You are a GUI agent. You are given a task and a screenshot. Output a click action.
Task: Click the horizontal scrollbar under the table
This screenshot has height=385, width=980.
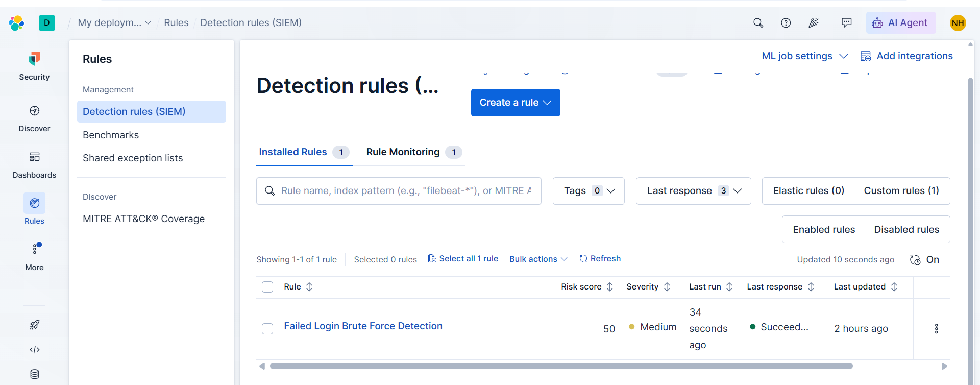(561, 366)
